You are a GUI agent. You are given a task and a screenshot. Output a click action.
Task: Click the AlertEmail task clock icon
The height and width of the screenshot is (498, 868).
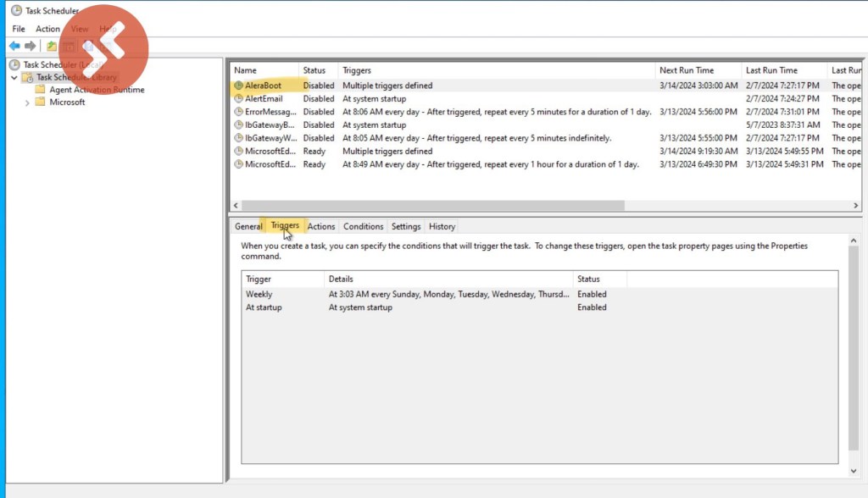pyautogui.click(x=238, y=99)
